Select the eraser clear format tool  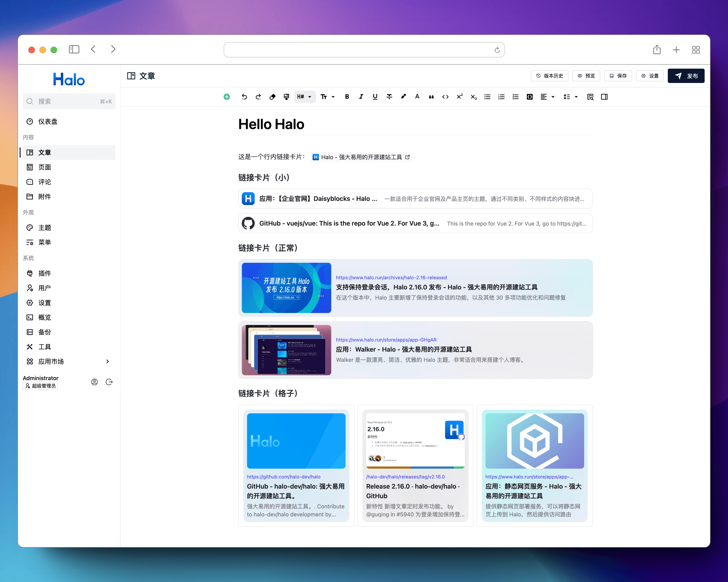coord(272,97)
